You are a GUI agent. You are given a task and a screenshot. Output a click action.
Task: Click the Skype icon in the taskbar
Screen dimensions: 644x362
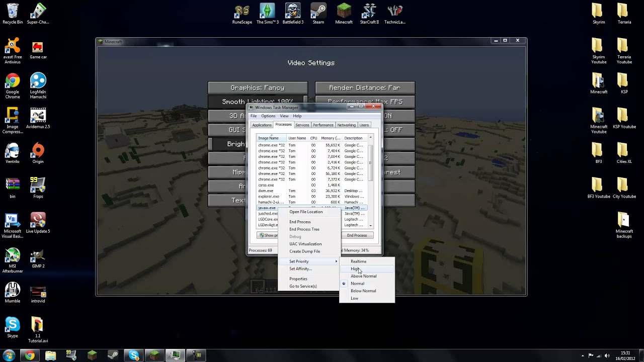(133, 355)
